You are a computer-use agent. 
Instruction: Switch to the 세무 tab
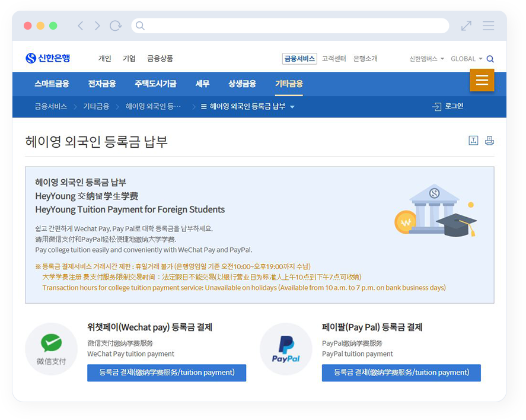[202, 84]
